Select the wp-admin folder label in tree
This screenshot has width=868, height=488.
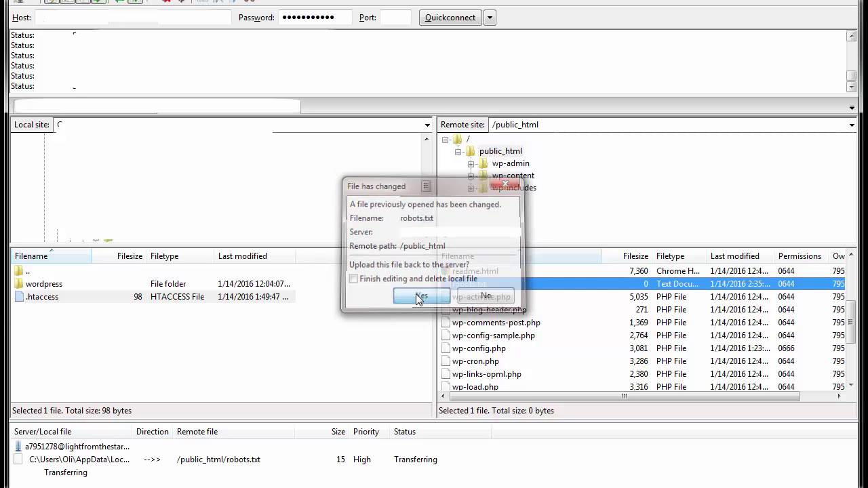tap(511, 163)
